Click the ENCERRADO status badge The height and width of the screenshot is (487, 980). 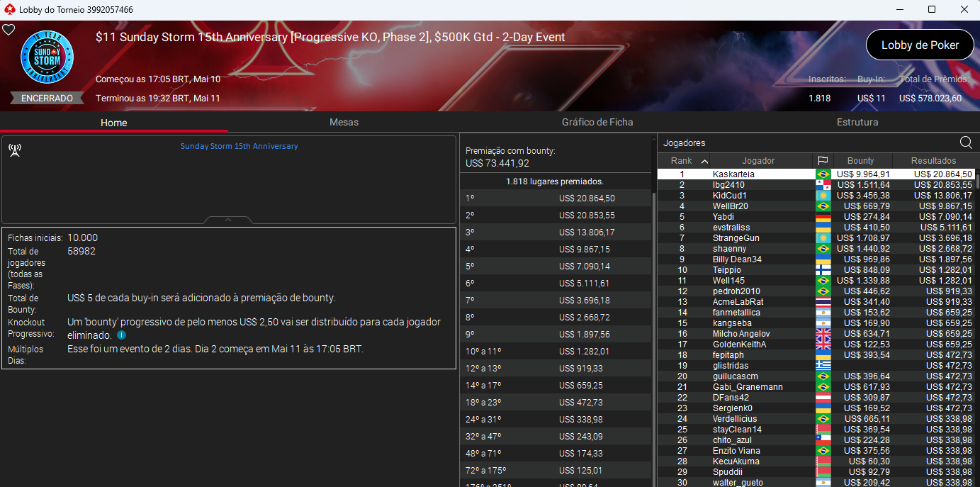point(47,99)
